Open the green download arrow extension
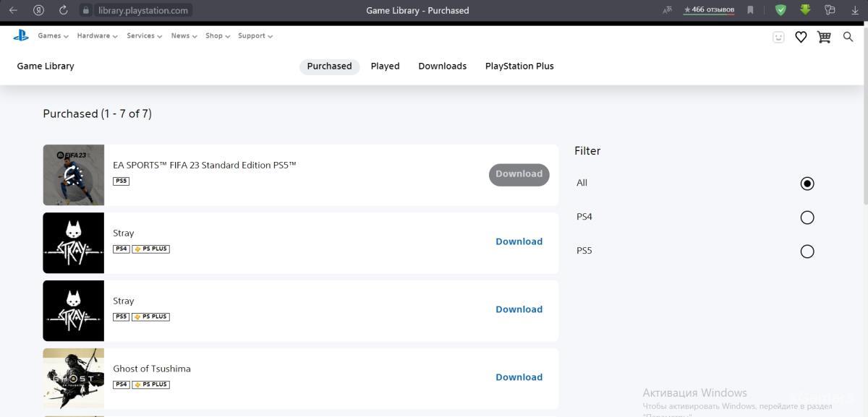The height and width of the screenshot is (417, 868). point(805,10)
